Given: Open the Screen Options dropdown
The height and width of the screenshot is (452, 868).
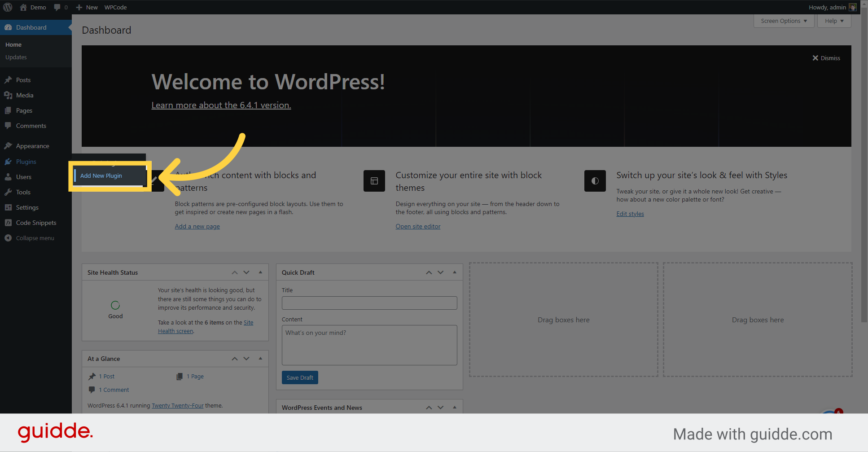Looking at the screenshot, I should pos(783,21).
